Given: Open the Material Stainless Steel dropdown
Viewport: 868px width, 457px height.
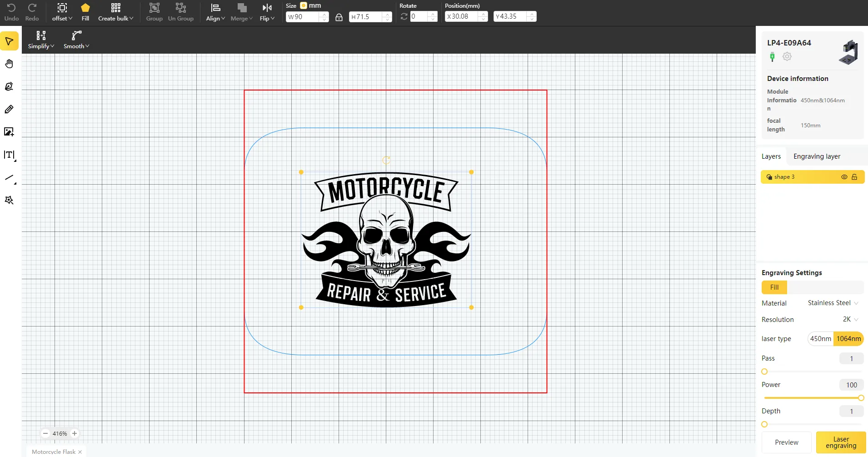Looking at the screenshot, I should click(x=833, y=303).
